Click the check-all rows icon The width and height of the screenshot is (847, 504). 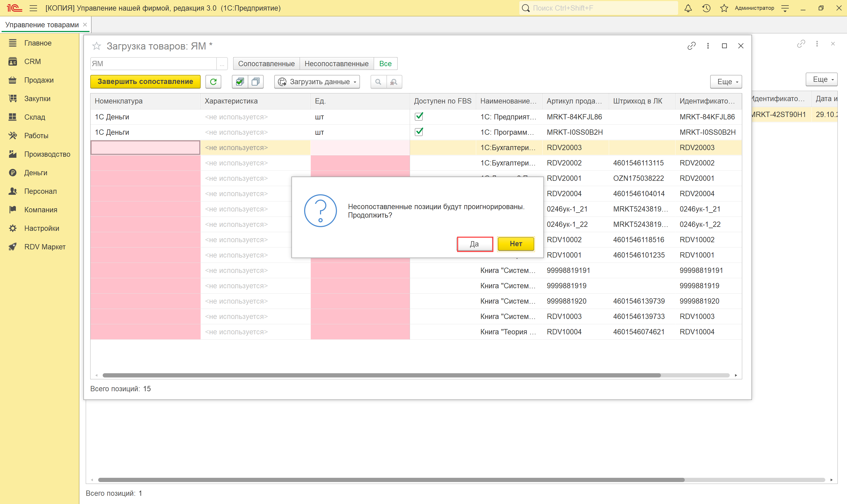point(240,82)
